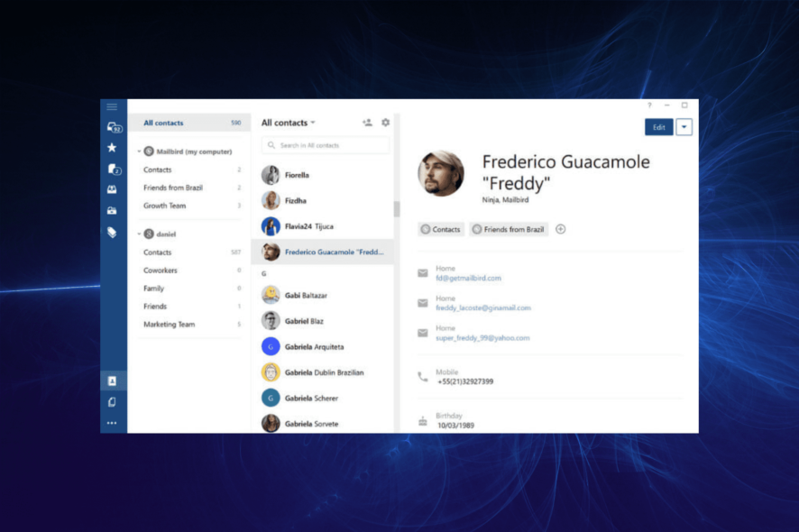This screenshot has height=532, width=799.
Task: Click the sidebar icon with 2 badge
Action: point(114,169)
